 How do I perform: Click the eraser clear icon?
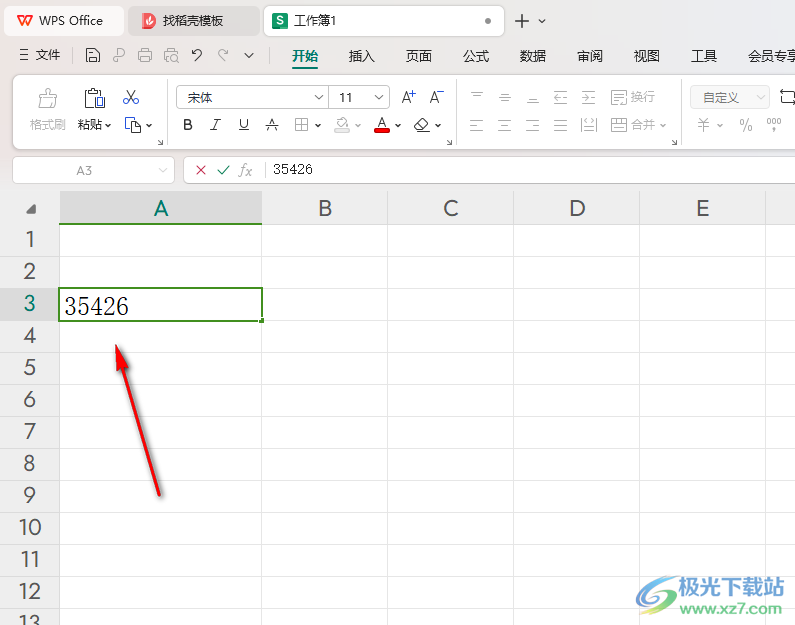(x=422, y=125)
